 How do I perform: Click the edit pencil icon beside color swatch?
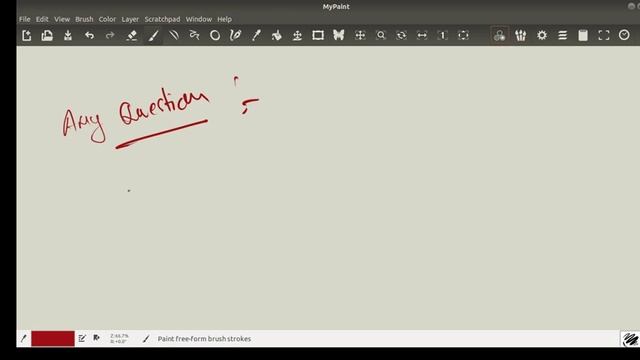(82, 338)
